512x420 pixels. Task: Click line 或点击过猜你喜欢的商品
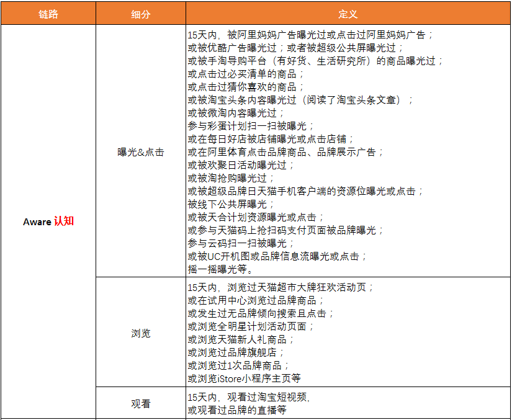coord(246,87)
